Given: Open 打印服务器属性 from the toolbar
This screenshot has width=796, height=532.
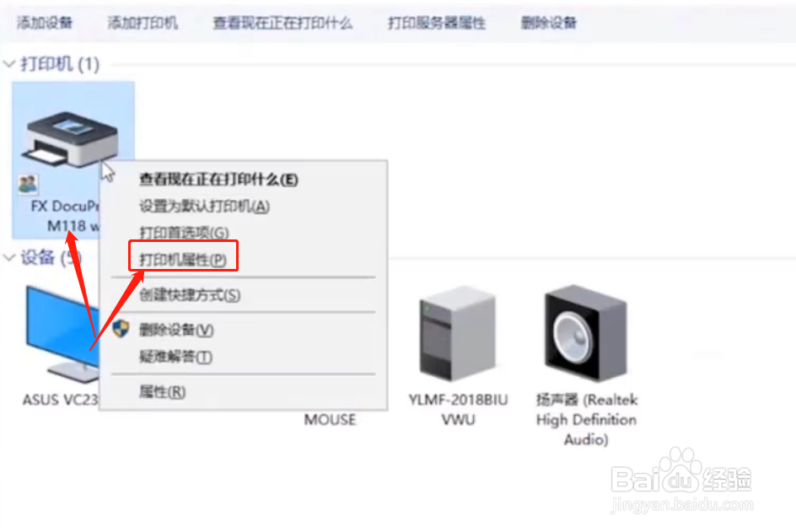Looking at the screenshot, I should 437,22.
